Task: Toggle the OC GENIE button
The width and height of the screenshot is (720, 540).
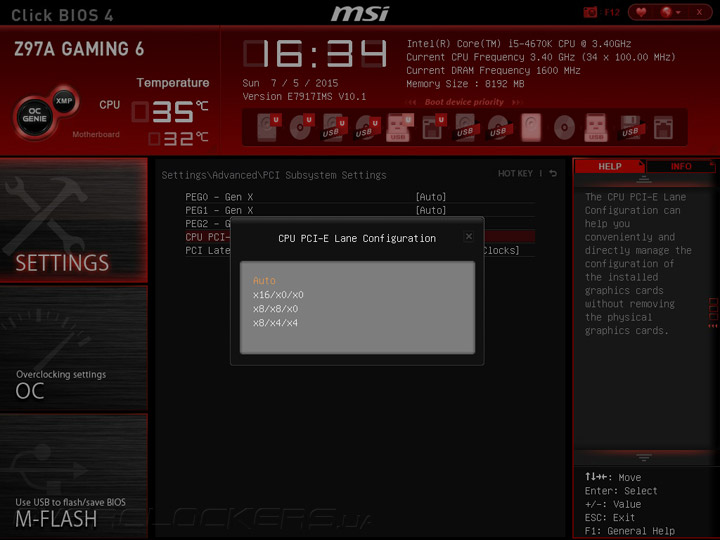Action: tap(34, 115)
